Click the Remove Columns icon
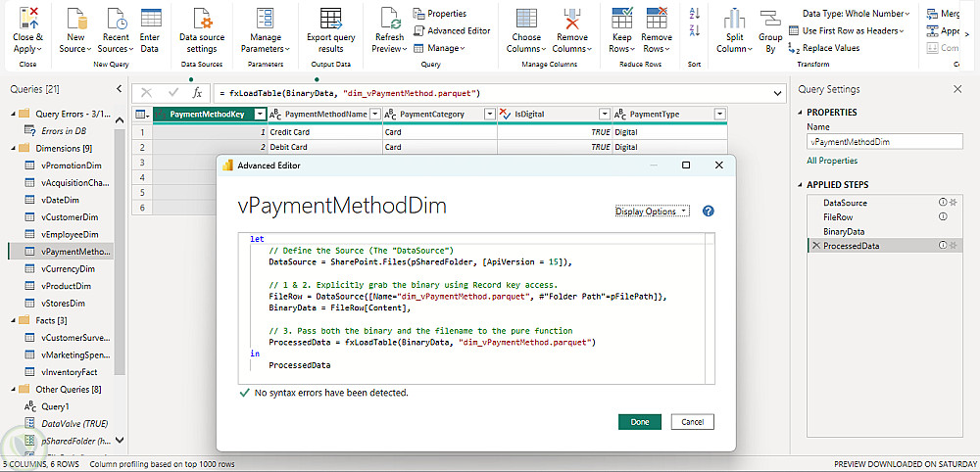The height and width of the screenshot is (472, 980). pos(572,19)
